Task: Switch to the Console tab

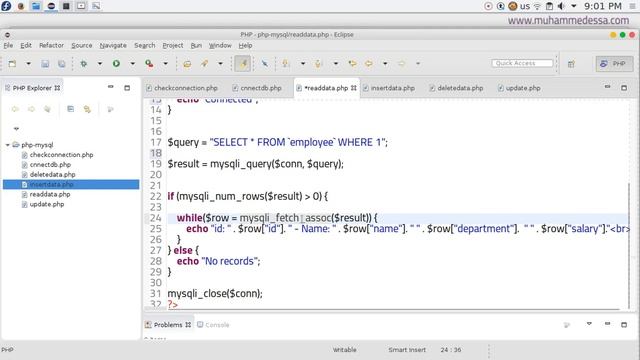Action: 213,325
